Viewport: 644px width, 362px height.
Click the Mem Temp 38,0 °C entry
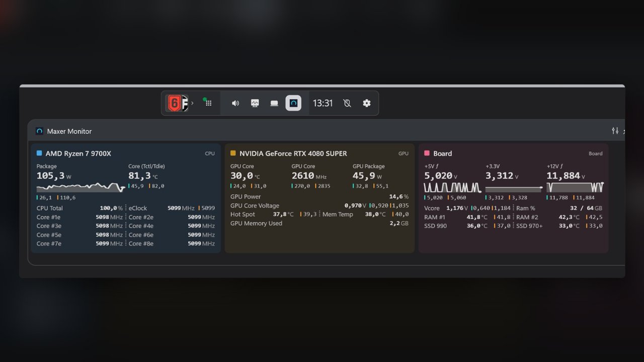pyautogui.click(x=366, y=214)
